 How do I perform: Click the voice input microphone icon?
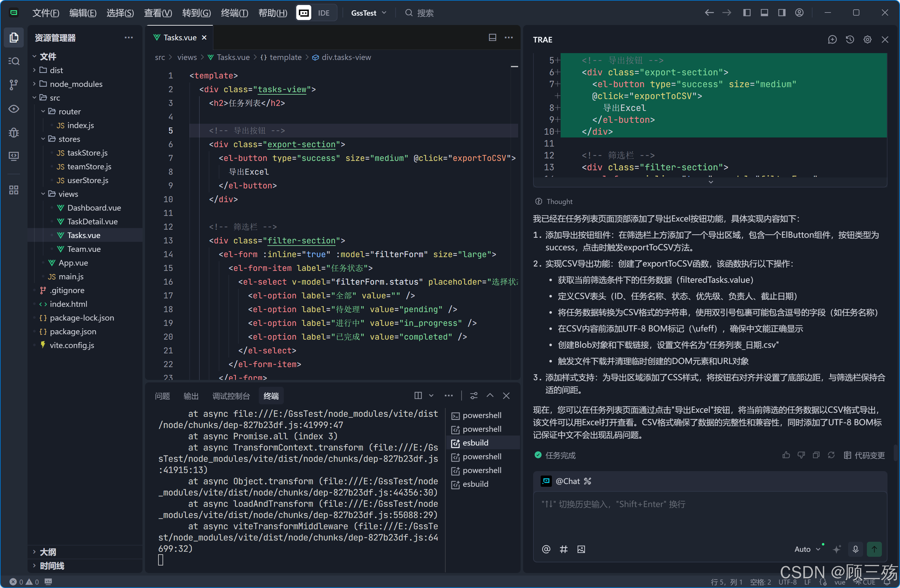coord(855,550)
